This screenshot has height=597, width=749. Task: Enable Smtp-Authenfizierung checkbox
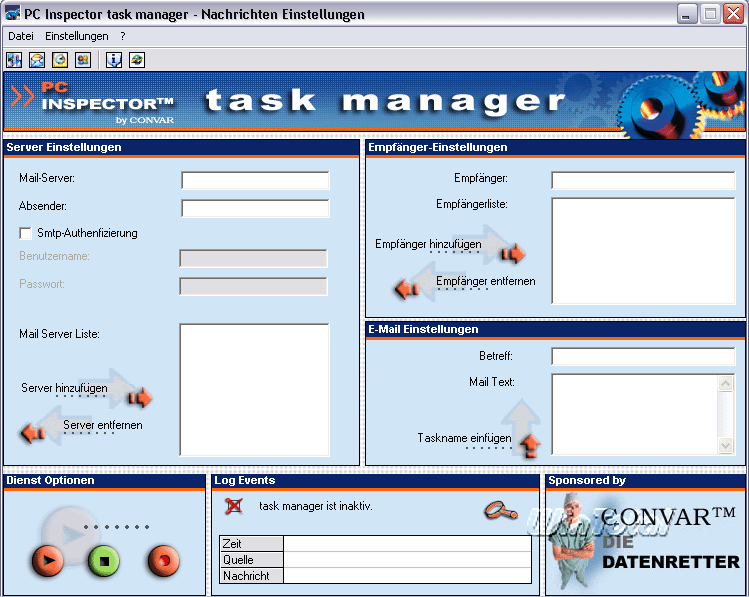25,233
